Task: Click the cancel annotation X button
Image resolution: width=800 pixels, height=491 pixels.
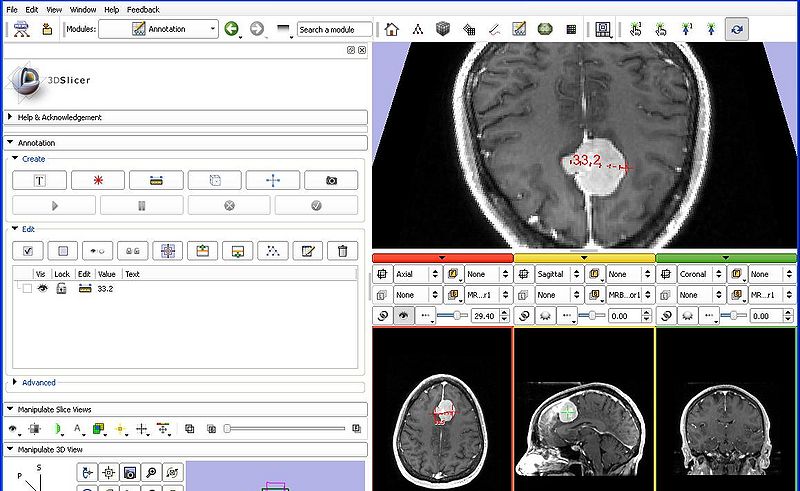Action: tap(229, 206)
